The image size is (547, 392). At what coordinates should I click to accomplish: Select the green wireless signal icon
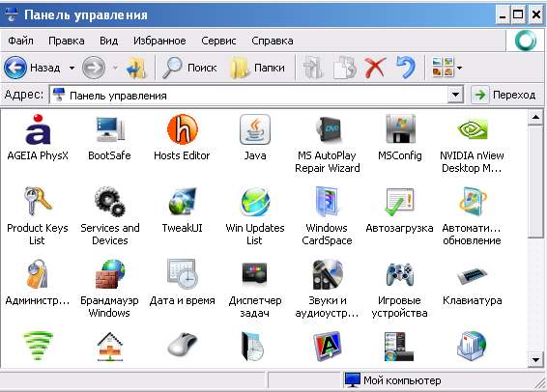38,346
